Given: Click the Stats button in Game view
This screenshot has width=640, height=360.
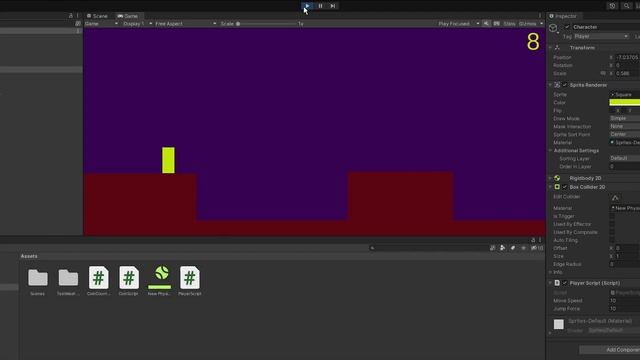Looking at the screenshot, I should click(x=509, y=24).
